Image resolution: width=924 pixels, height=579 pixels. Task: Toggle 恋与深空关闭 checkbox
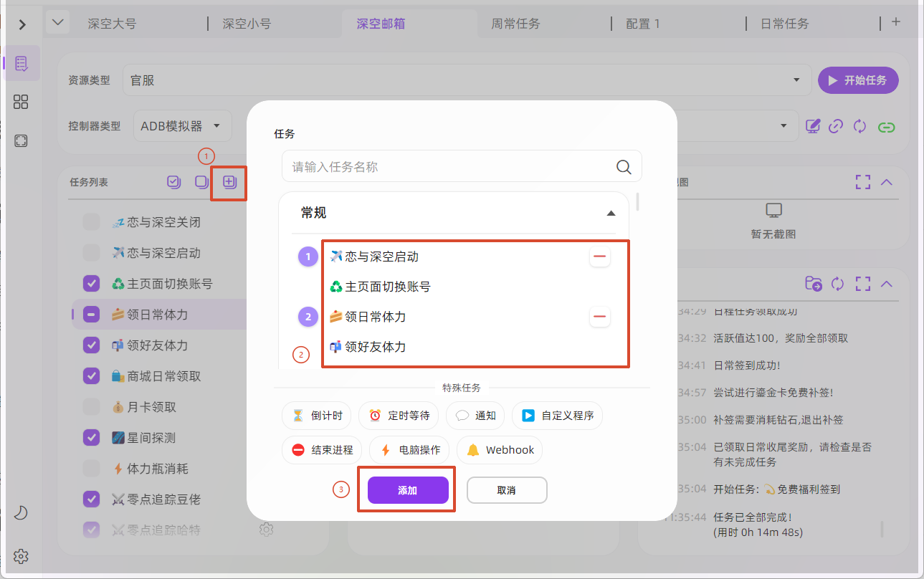coord(92,222)
